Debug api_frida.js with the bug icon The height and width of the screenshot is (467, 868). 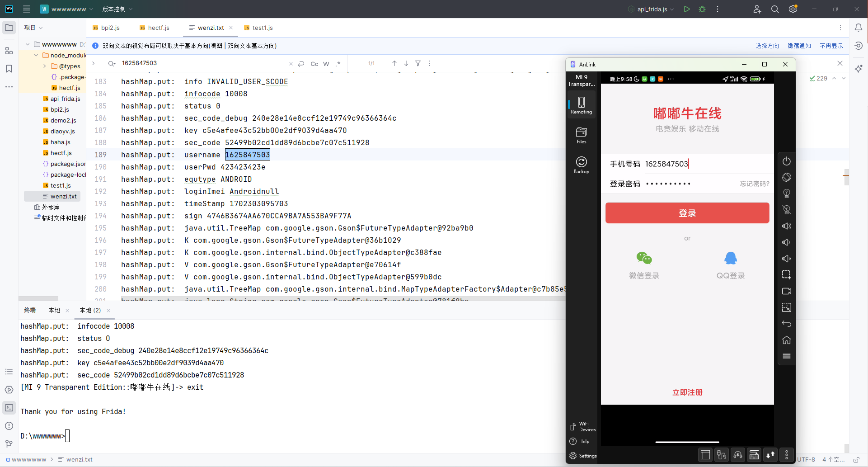click(702, 9)
